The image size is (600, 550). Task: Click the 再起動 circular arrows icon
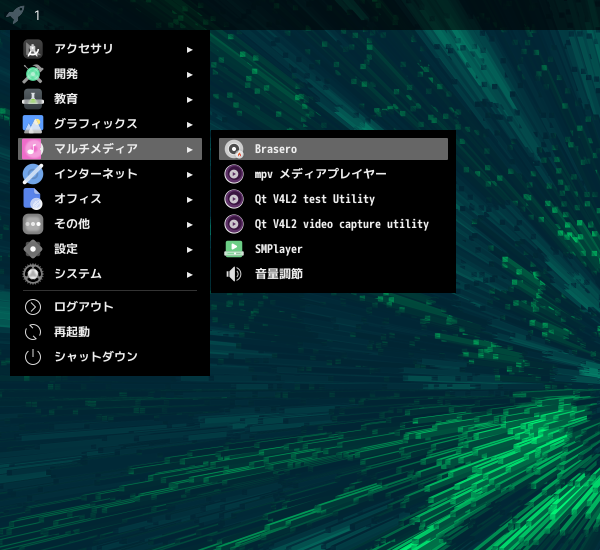point(33,332)
